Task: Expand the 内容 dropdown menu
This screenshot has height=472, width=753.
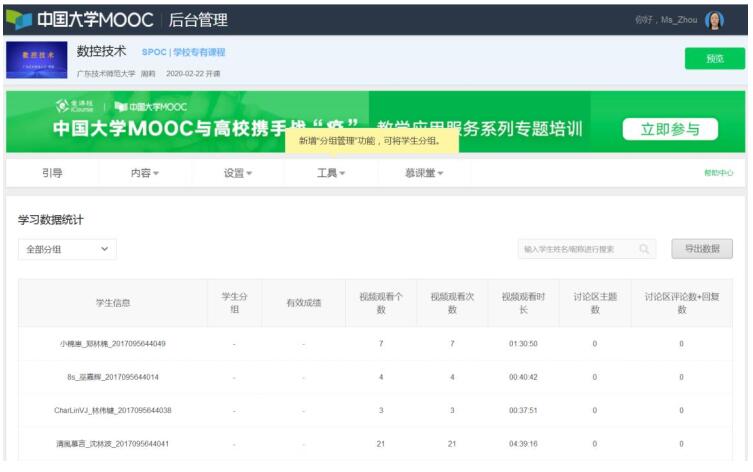Action: [x=145, y=173]
